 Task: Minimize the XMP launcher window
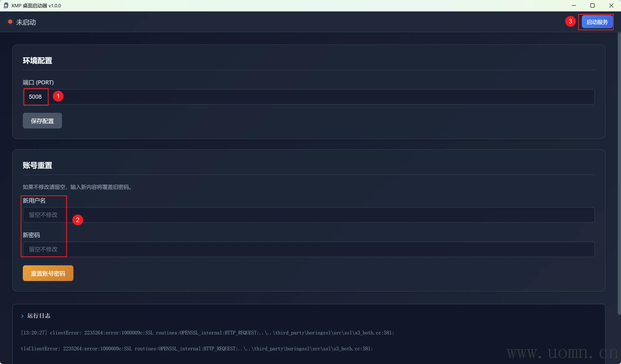click(x=574, y=6)
